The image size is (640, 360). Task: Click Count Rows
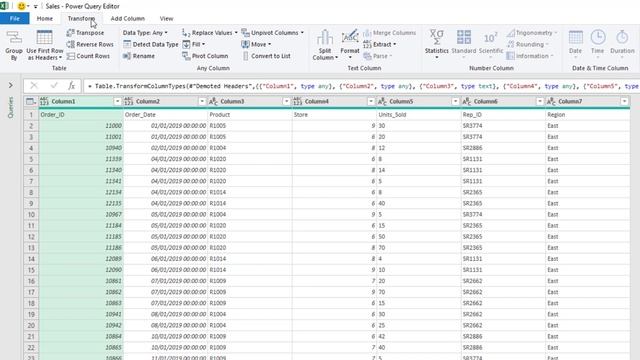coord(88,56)
